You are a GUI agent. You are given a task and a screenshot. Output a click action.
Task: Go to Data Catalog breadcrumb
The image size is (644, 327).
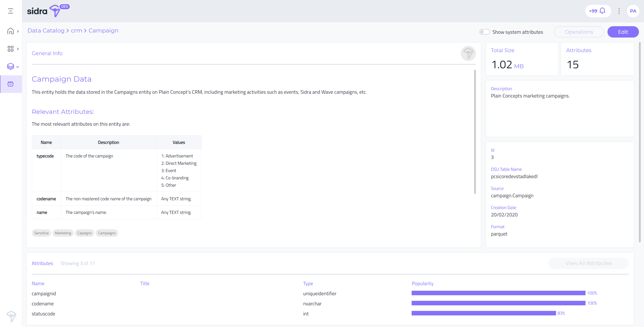(x=46, y=30)
